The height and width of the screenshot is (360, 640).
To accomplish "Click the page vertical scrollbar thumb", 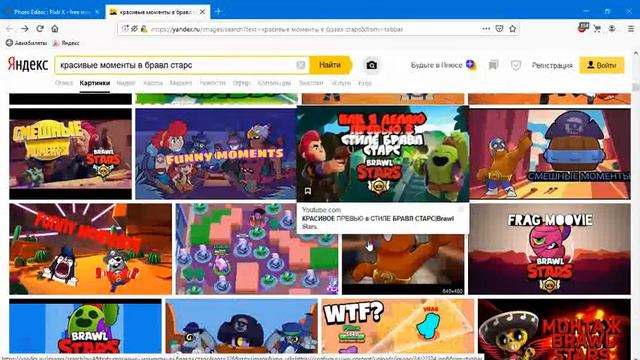I will (x=636, y=87).
